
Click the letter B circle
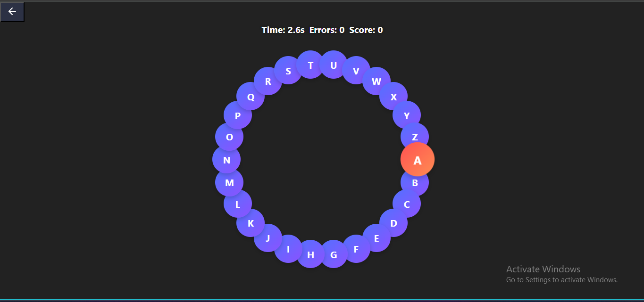(x=415, y=182)
